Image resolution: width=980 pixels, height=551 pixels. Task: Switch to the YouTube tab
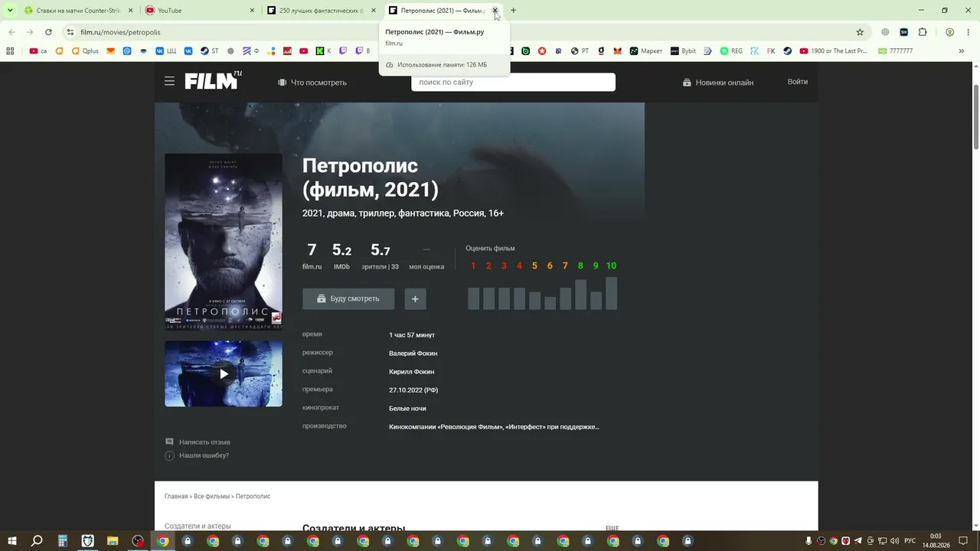pyautogui.click(x=201, y=11)
